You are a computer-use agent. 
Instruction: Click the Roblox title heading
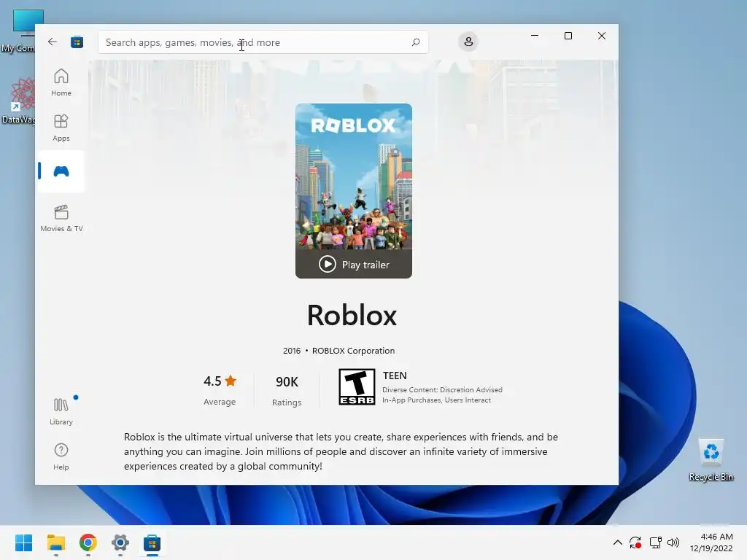(x=352, y=315)
